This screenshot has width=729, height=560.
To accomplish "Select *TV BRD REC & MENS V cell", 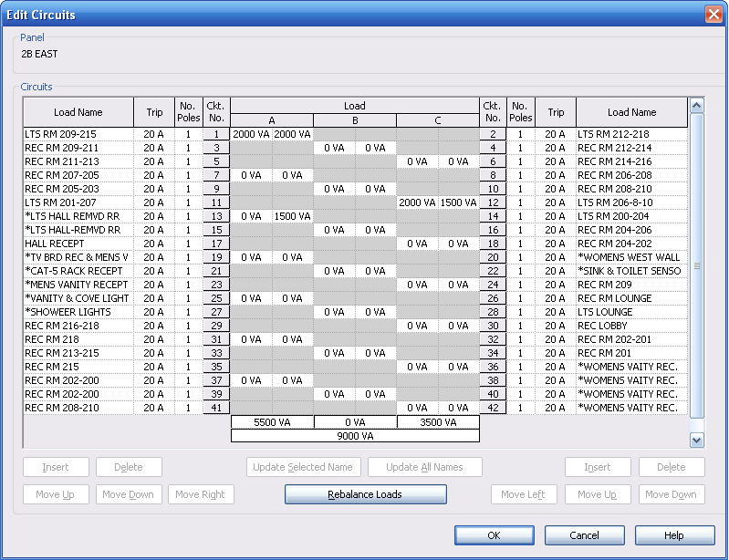I will pyautogui.click(x=78, y=257).
